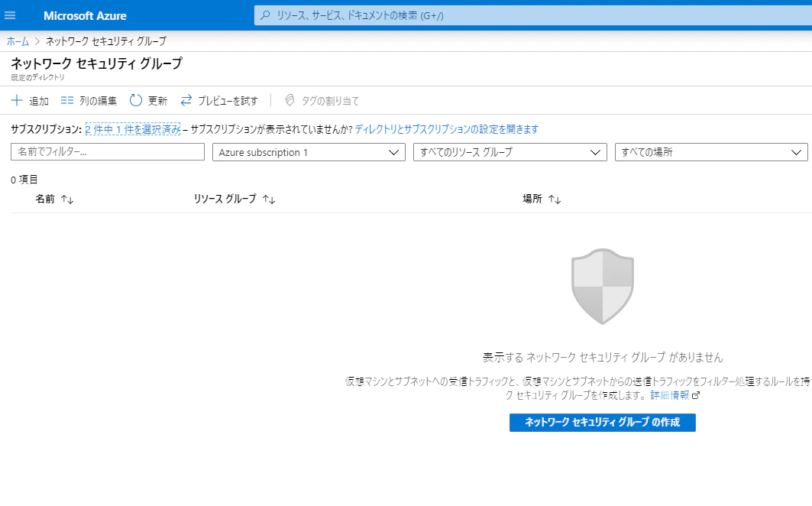
Task: Click ネットワーク セキュリティ グループ の作成 button
Action: [x=602, y=422]
